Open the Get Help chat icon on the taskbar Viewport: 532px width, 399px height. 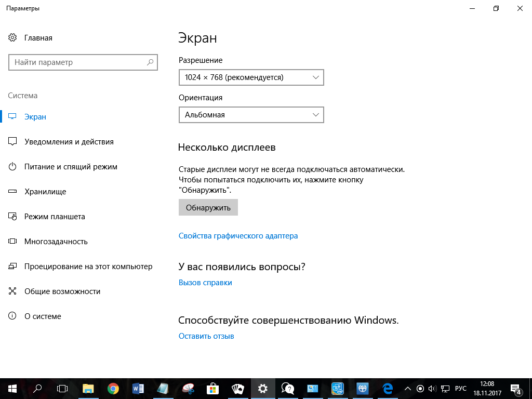click(x=288, y=389)
